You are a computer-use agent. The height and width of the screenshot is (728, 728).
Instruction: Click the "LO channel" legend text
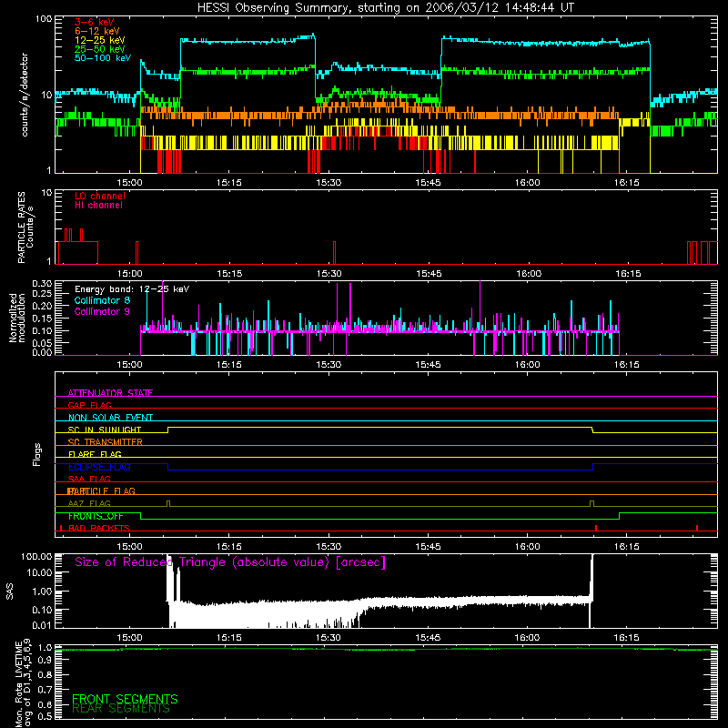pos(100,196)
